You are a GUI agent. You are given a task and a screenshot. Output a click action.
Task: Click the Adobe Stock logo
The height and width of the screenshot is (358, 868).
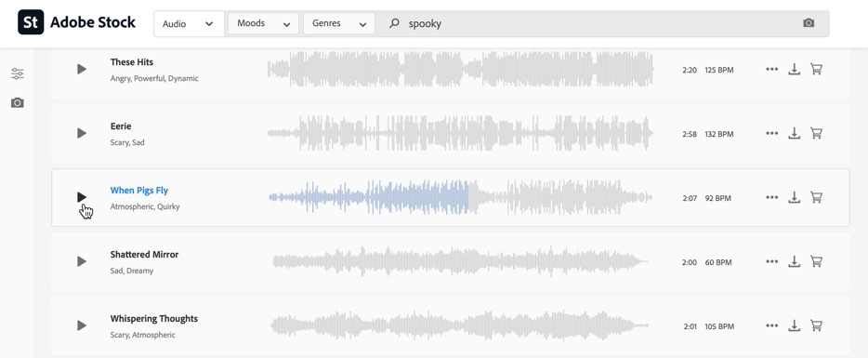pos(76,22)
